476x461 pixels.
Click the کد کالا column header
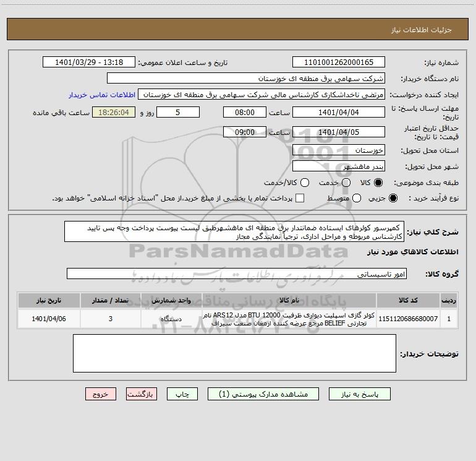(408, 300)
